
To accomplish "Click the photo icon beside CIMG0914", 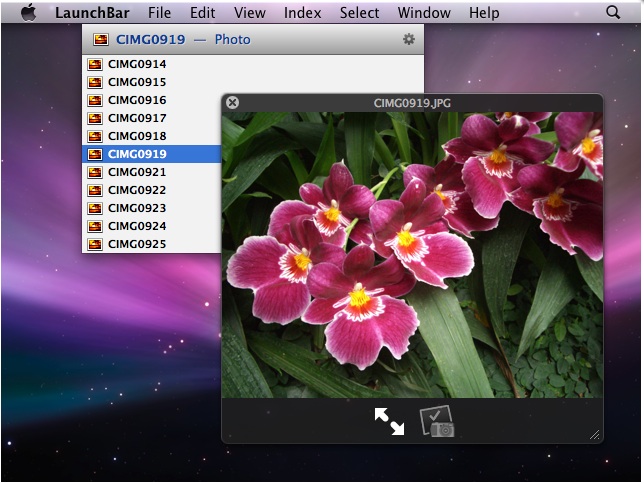I will pyautogui.click(x=95, y=64).
